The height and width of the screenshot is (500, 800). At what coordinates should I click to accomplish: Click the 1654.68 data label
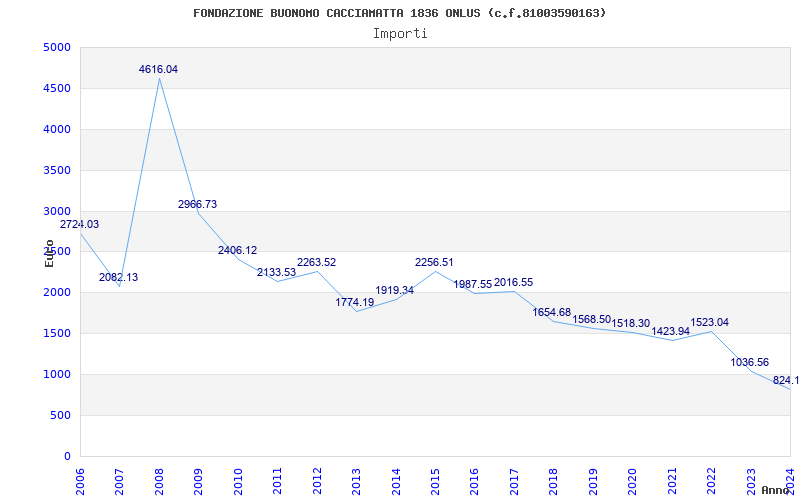552,312
